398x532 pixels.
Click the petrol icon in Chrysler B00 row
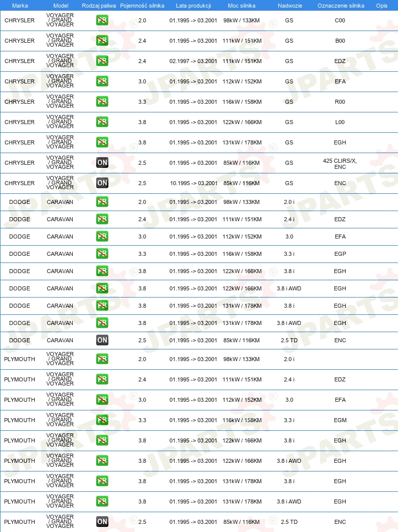(x=102, y=41)
